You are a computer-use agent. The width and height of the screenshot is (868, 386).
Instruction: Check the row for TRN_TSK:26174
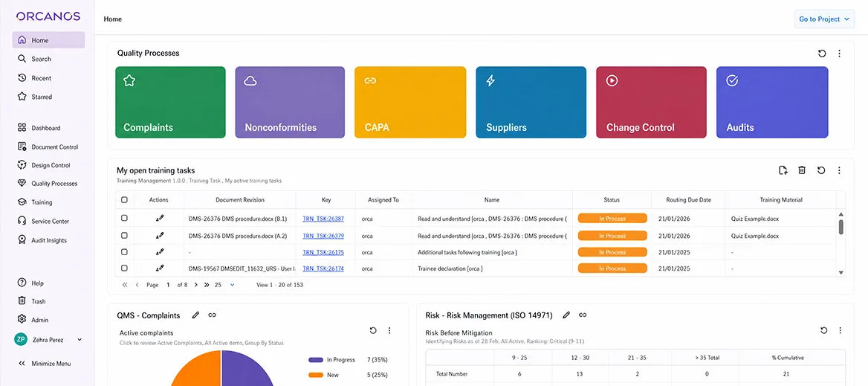(124, 268)
